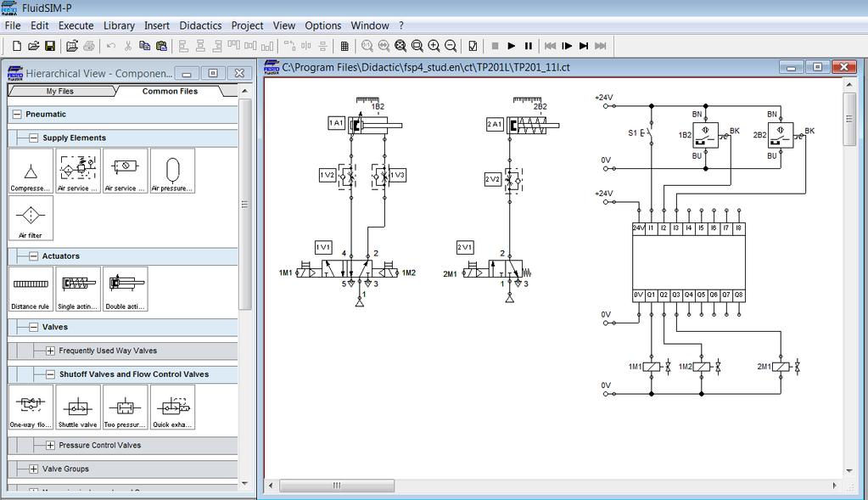The height and width of the screenshot is (500, 868).
Task: Open the Didactics menu
Action: point(200,25)
